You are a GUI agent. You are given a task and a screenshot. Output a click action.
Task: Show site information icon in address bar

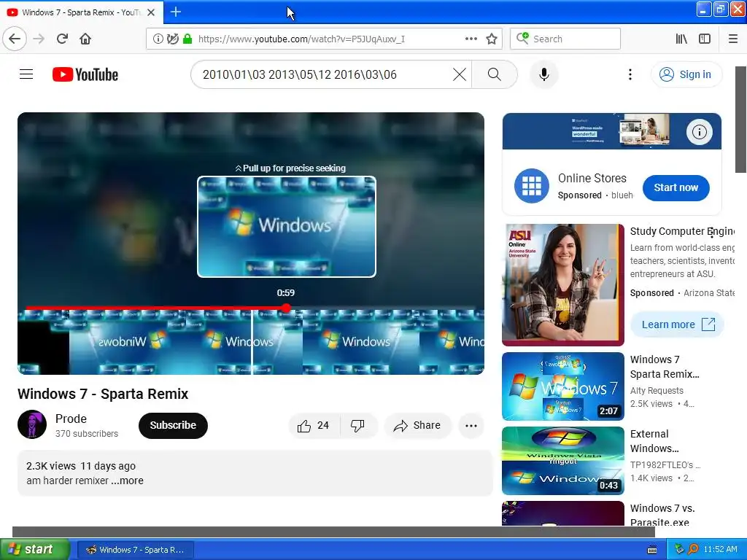158,39
